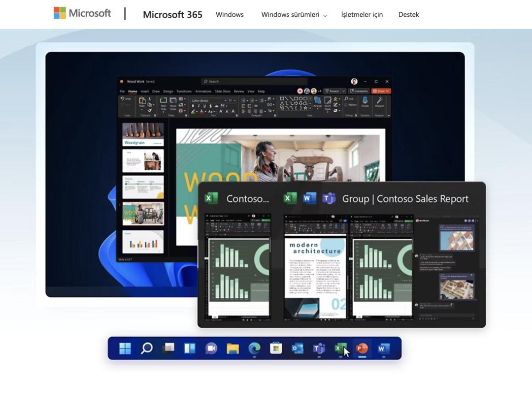
Task: Click the Cut scissors icon in the Clipboard group
Action: tap(150, 99)
